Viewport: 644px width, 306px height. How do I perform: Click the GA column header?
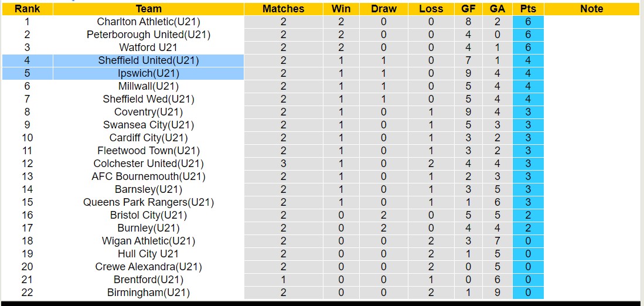[x=497, y=9]
